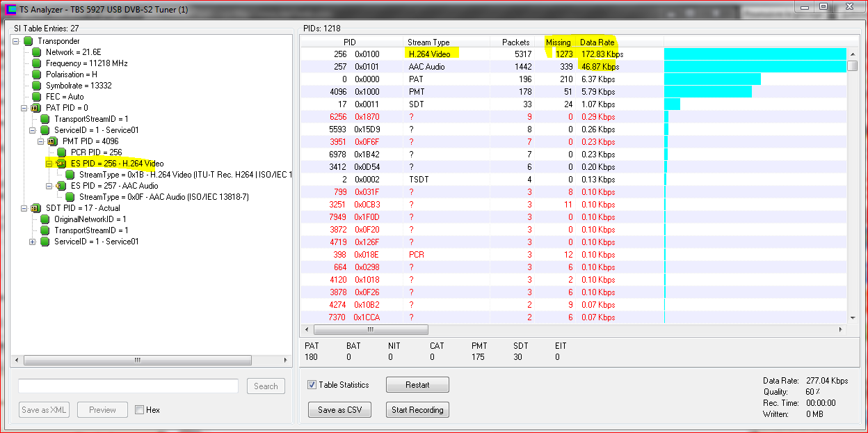Click the green icon beside PCR PID 256
Viewport: 868px width, 433px height.
point(61,152)
